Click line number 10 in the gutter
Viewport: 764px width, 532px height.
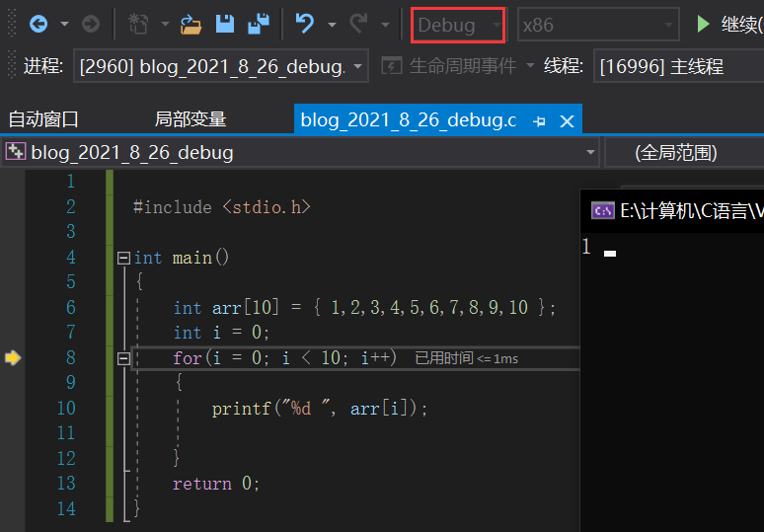pyautogui.click(x=66, y=408)
